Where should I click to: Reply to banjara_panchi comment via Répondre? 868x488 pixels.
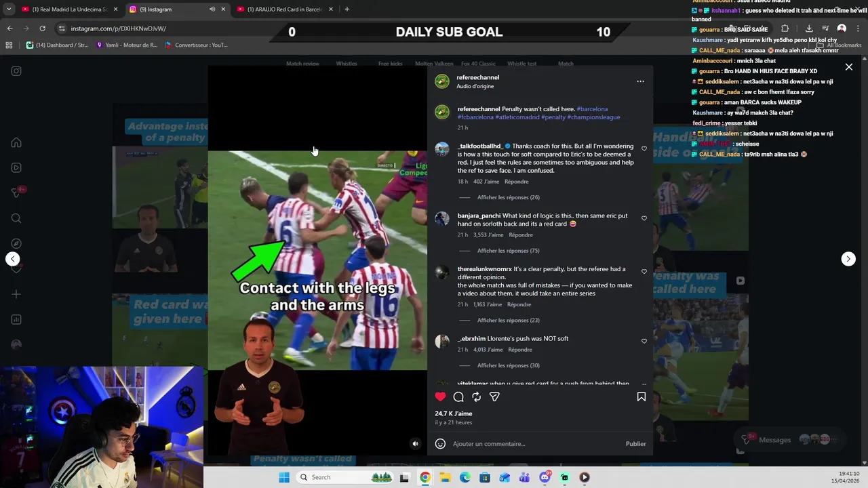coord(521,235)
